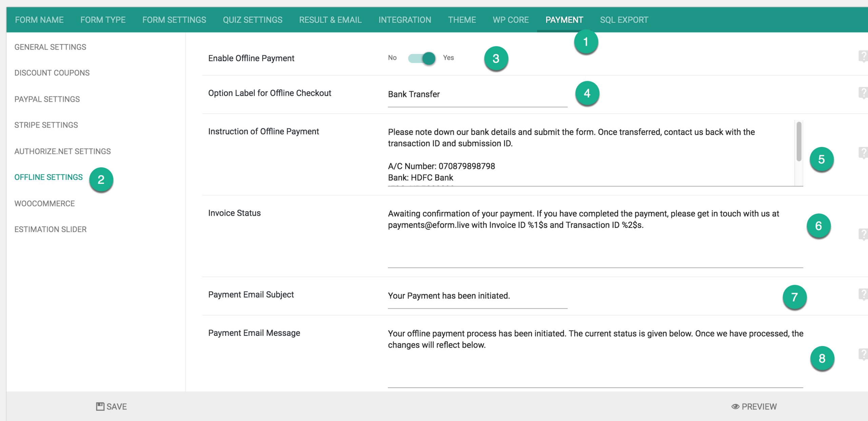
Task: Select PayPal Settings in sidebar
Action: 47,99
